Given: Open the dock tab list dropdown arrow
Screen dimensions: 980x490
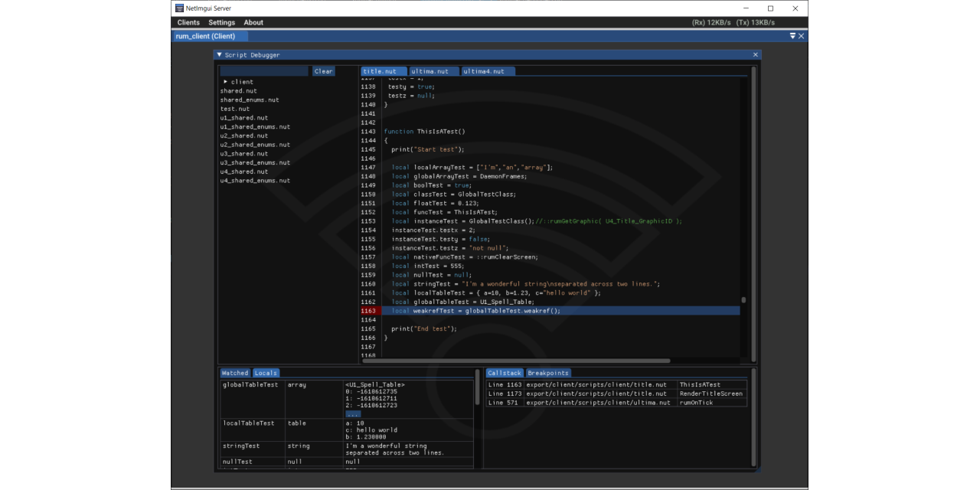Looking at the screenshot, I should click(792, 36).
